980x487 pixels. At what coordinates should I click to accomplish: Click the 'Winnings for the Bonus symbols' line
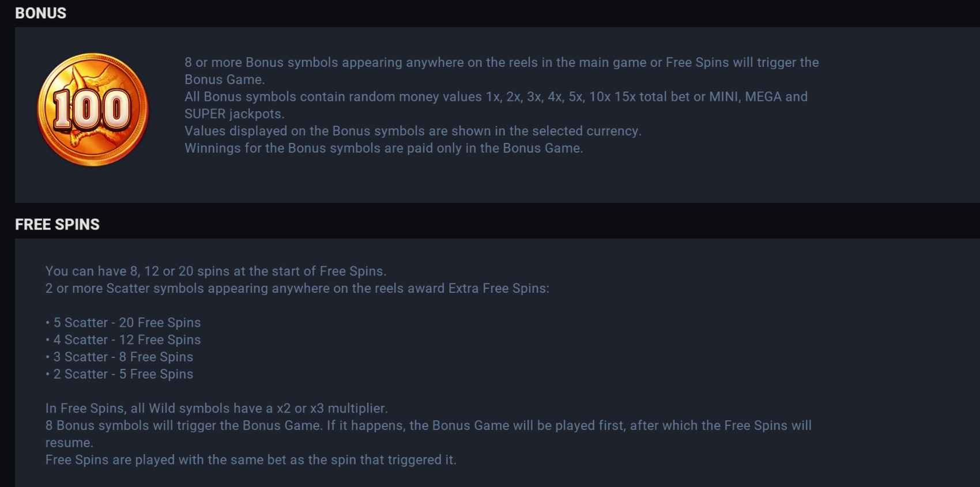pyautogui.click(x=384, y=149)
